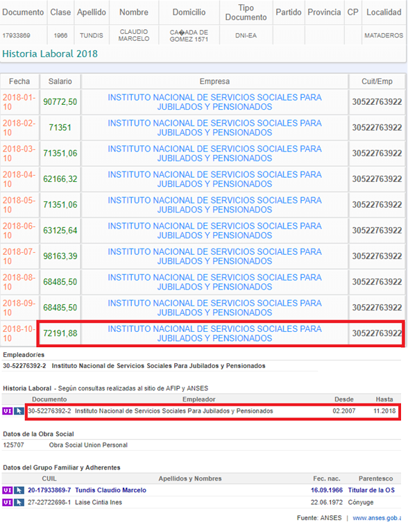Click the purple UI icon next to Tundis Claudio Marcelo
The height and width of the screenshot is (532, 408).
[8, 490]
